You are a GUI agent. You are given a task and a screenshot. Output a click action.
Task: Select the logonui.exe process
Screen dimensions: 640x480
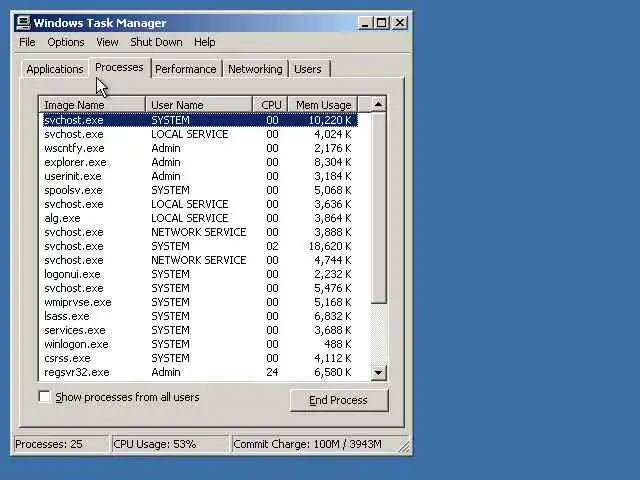point(200,274)
